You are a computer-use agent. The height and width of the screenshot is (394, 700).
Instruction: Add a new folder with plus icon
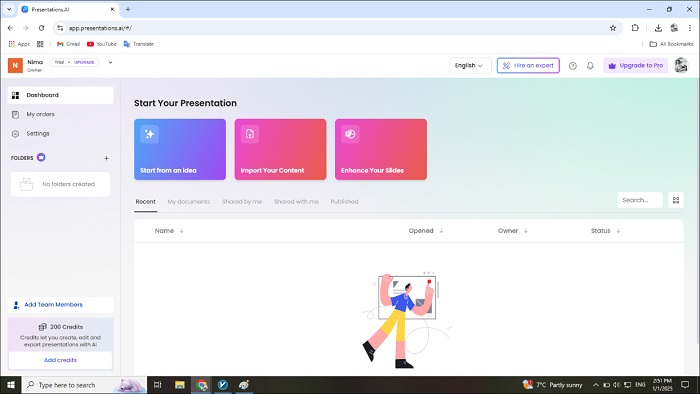tap(106, 158)
